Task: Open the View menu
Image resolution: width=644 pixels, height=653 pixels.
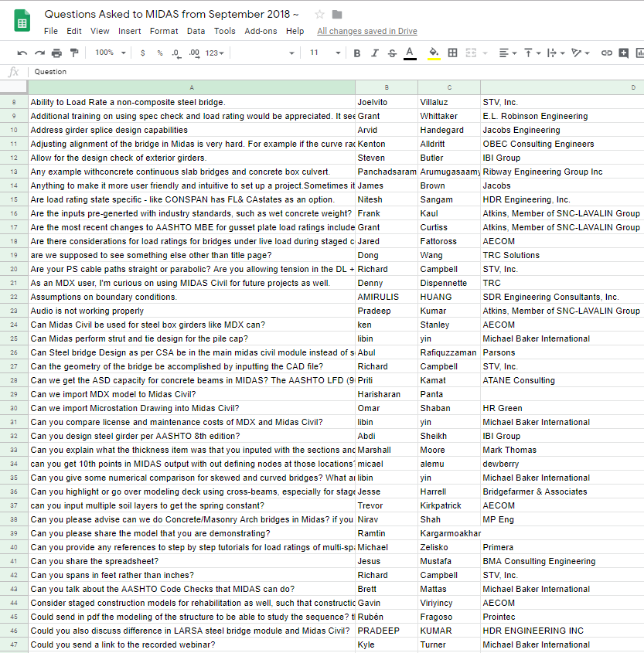Action: [100, 31]
